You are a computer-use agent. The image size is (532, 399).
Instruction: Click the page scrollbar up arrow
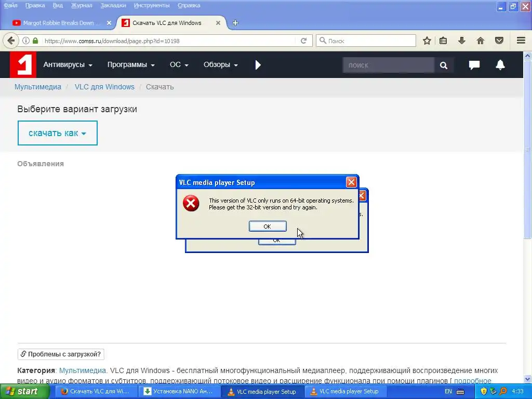tap(527, 56)
